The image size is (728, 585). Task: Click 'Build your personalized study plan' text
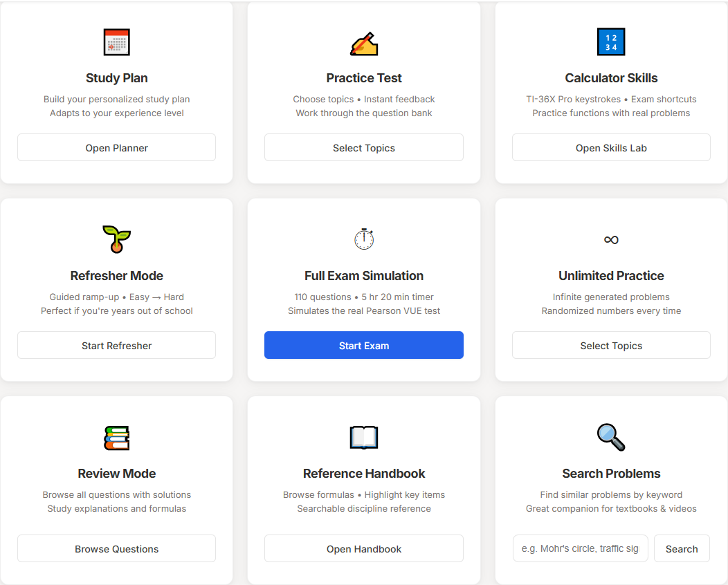[116, 100]
